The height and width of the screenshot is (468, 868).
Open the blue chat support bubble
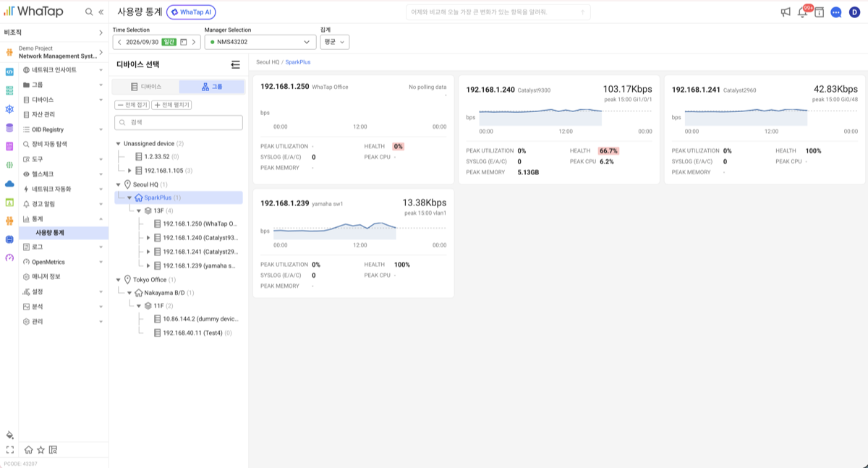[x=836, y=12]
